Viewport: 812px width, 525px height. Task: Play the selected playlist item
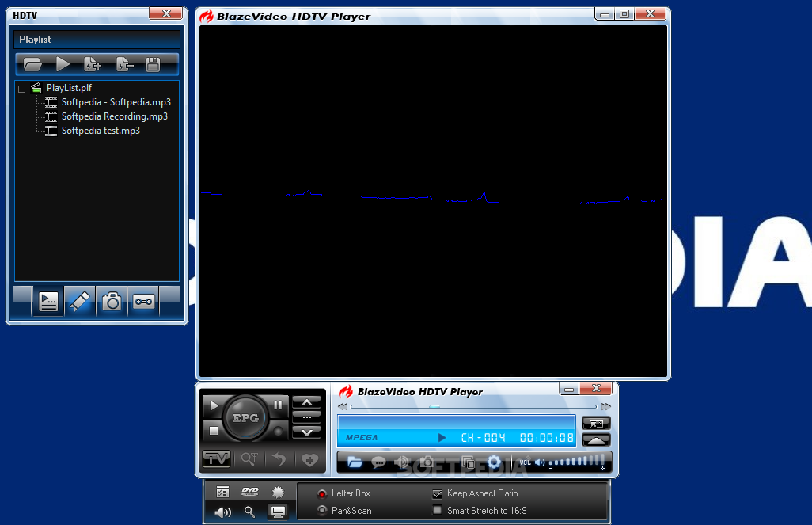click(x=63, y=64)
